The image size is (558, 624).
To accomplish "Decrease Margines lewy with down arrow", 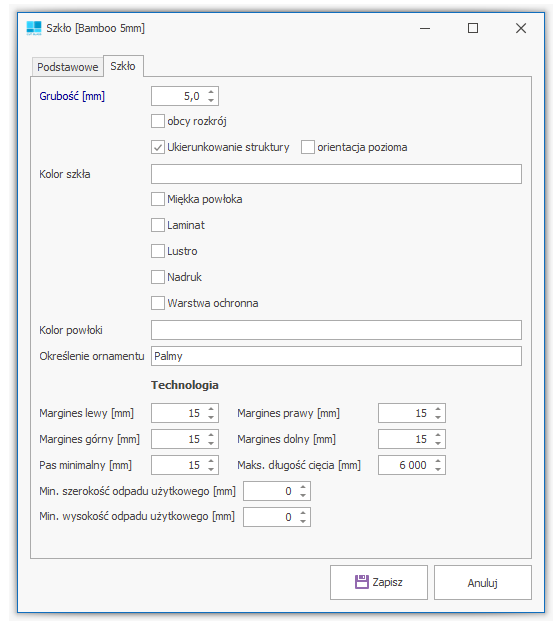I will pos(211,417).
